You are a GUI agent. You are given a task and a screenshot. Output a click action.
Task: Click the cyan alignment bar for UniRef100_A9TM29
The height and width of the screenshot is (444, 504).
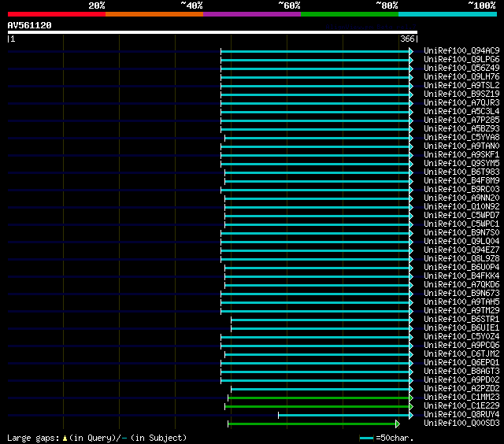click(315, 311)
